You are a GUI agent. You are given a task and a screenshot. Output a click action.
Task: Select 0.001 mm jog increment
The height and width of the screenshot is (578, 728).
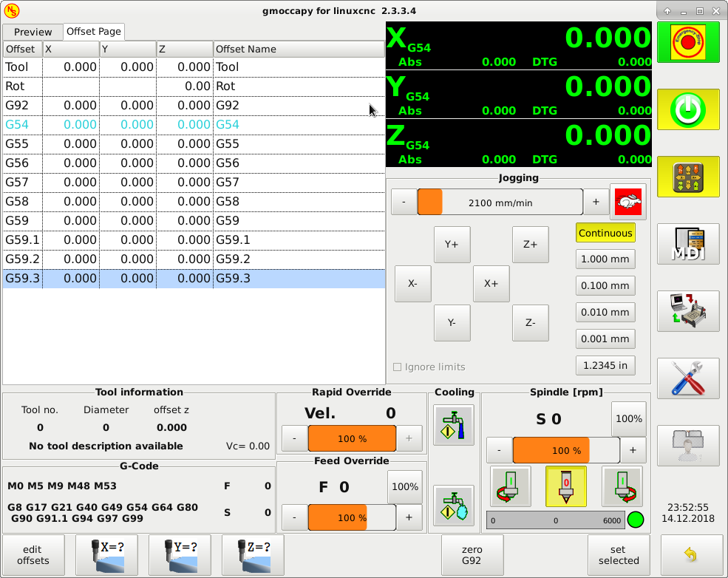tap(605, 339)
